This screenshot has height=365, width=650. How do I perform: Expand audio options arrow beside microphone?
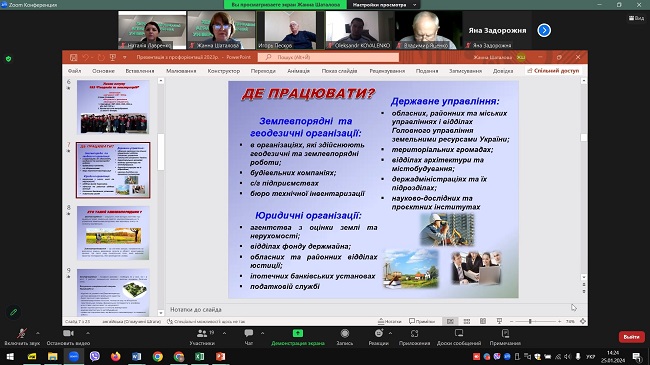[x=38, y=333]
